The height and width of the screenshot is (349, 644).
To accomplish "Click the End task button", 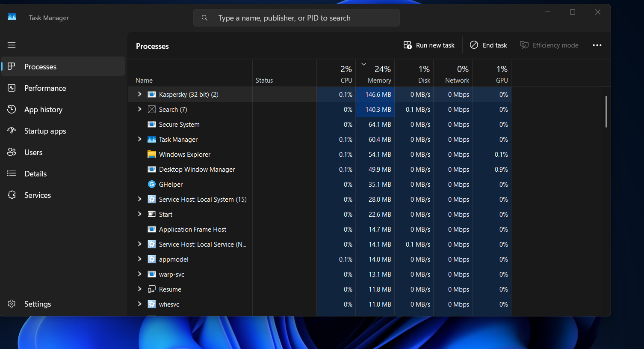I will point(488,45).
